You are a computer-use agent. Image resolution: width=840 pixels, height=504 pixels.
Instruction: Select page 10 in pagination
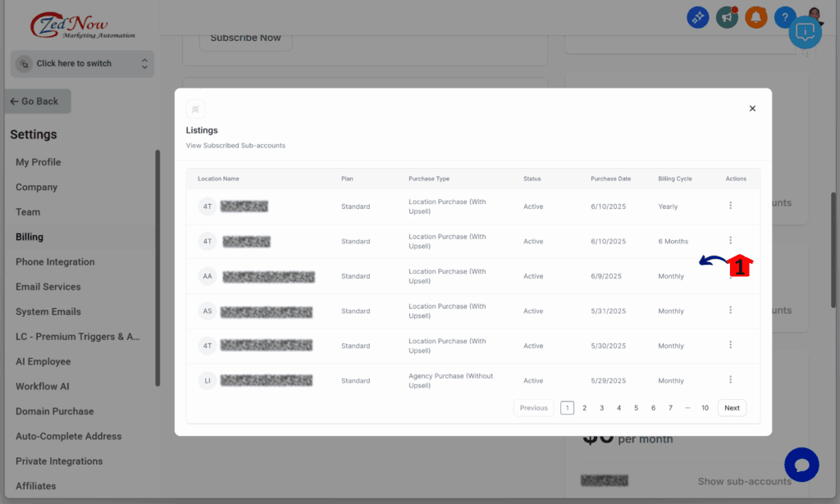[705, 407]
